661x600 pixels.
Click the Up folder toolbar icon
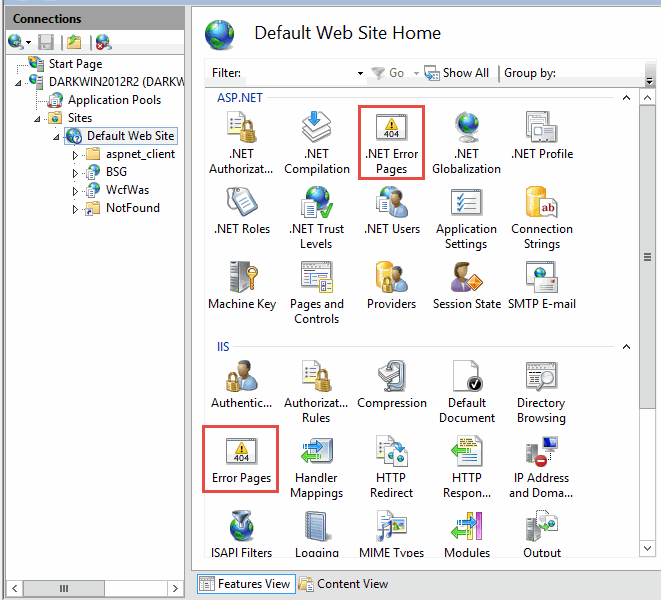tap(74, 42)
